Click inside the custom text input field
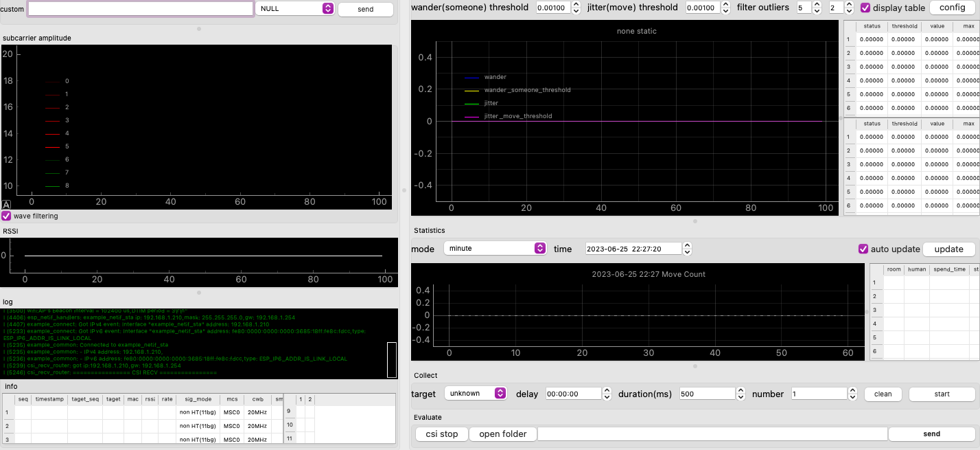This screenshot has width=980, height=450. click(x=140, y=9)
